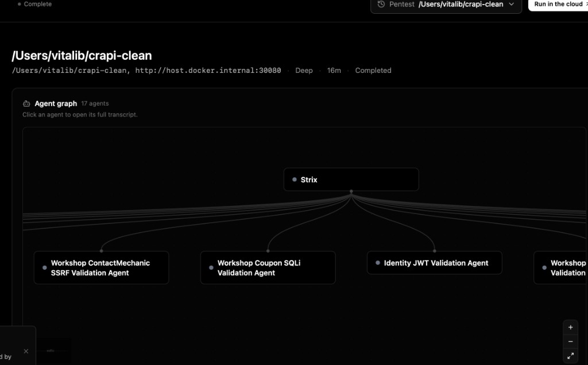Viewport: 588px width, 365px height.
Task: Click the Completed status label
Action: pos(373,71)
